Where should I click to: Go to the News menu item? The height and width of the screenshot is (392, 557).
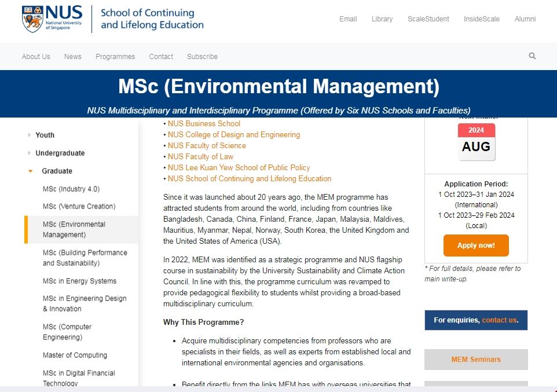[x=73, y=57]
